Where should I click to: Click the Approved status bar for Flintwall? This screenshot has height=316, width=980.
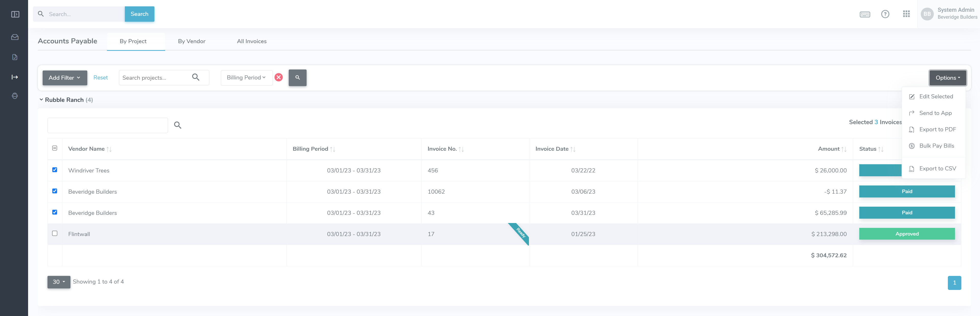[906, 234]
